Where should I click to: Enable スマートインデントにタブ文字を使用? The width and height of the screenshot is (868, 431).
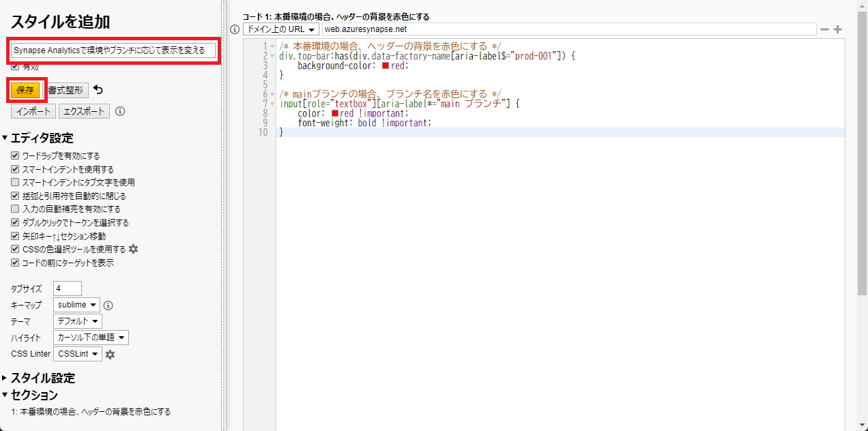15,183
